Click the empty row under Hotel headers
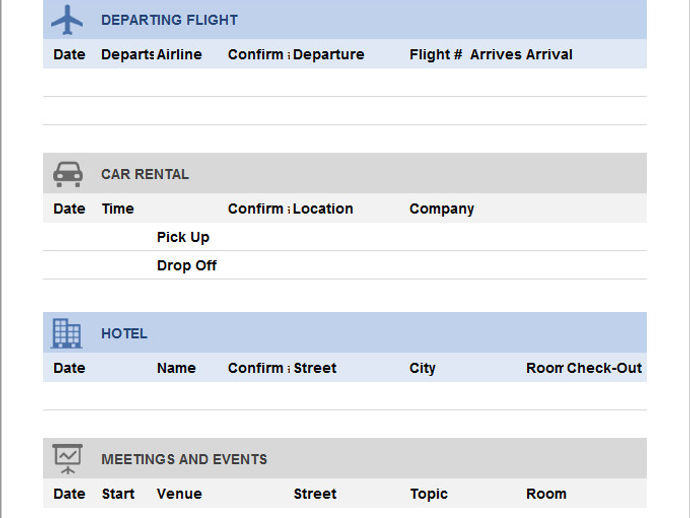 click(345, 396)
